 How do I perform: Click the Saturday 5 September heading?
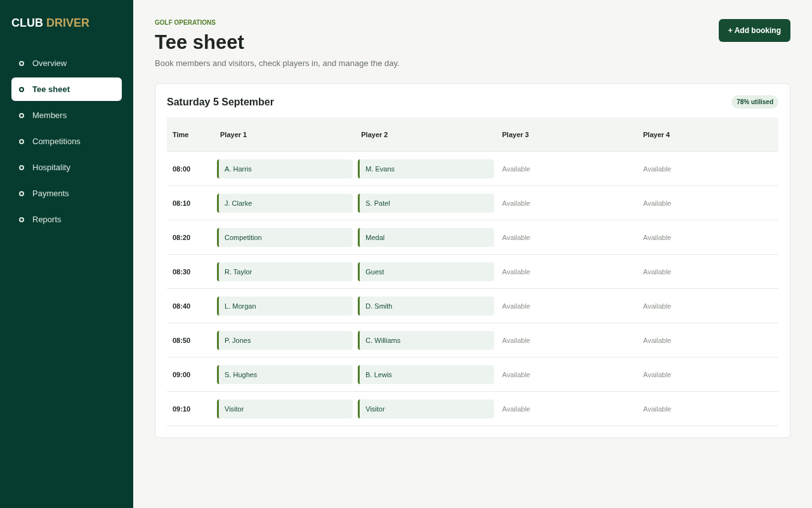(220, 102)
